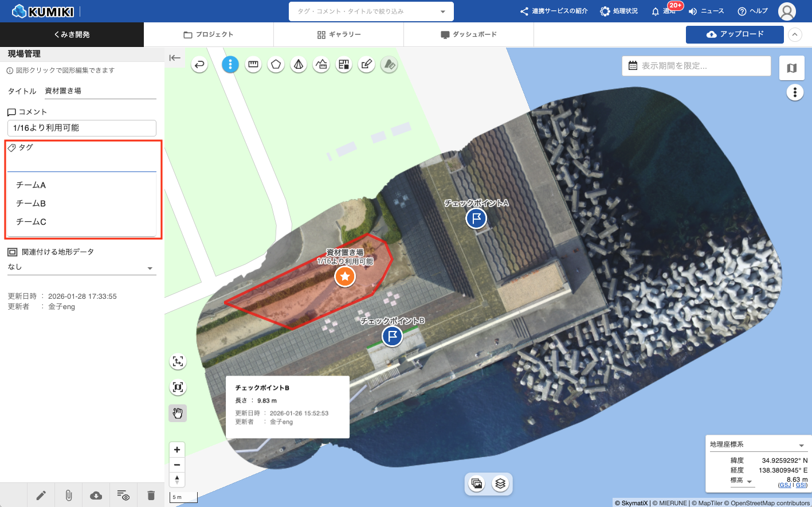
Task: Collapse the left side panel
Action: [175, 57]
